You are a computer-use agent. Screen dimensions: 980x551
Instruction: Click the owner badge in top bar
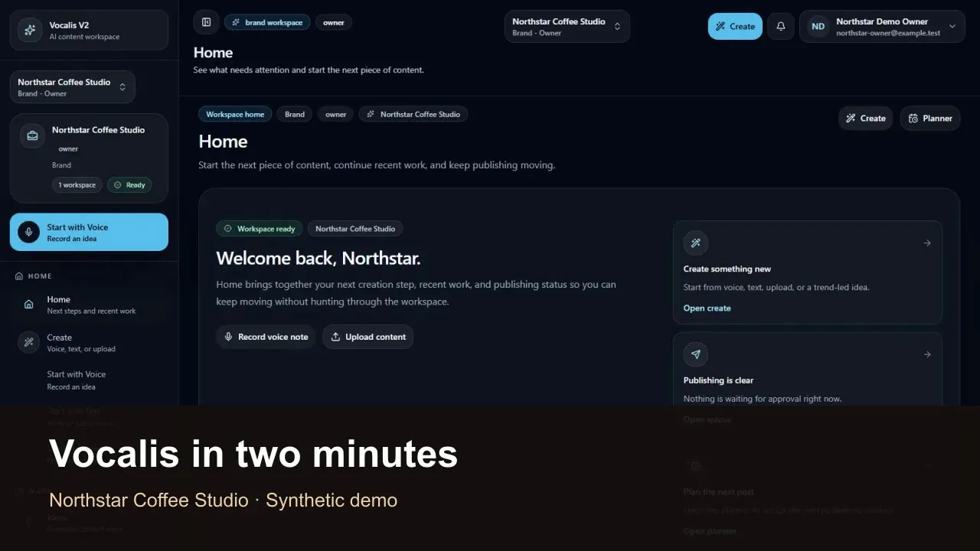(334, 22)
